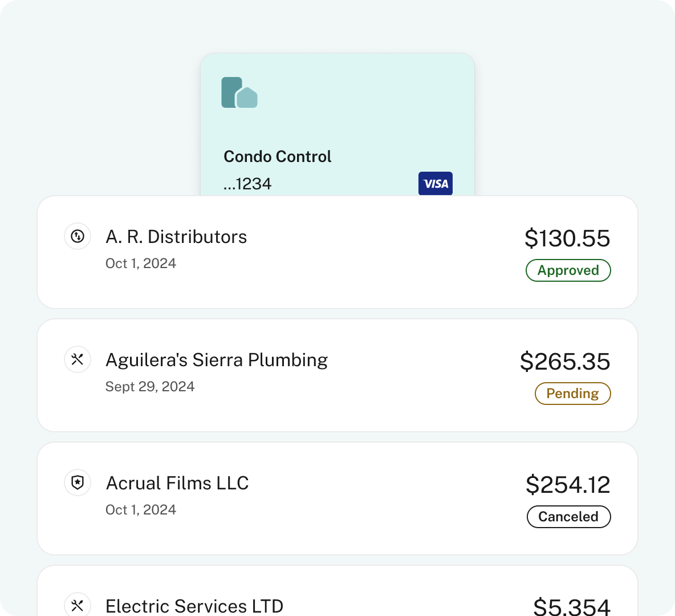Open the A. R. Distributors transaction name
The height and width of the screenshot is (616, 675).
click(x=176, y=237)
